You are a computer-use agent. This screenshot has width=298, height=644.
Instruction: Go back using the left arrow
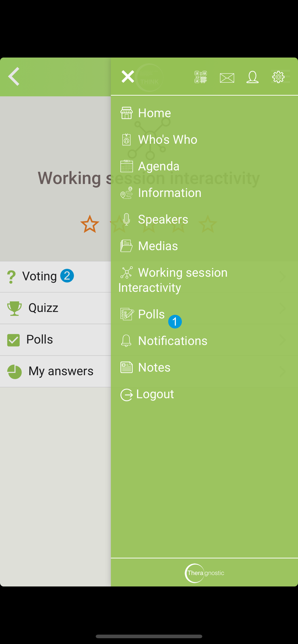pos(14,77)
